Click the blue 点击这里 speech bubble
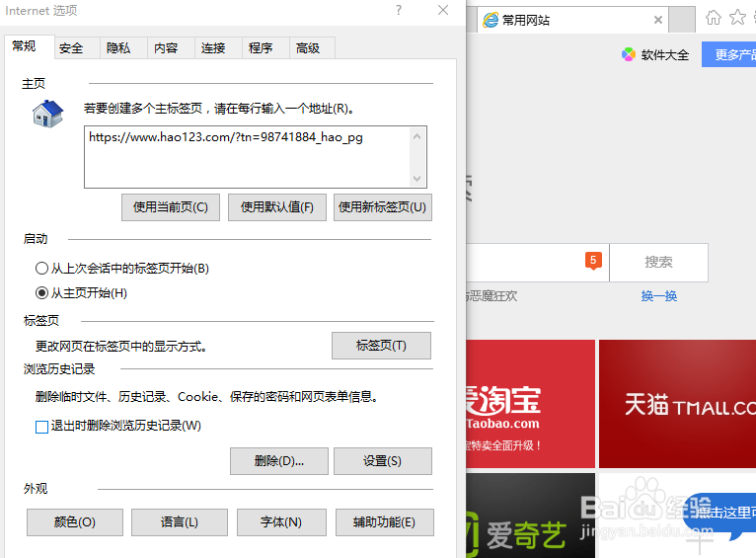This screenshot has height=558, width=756. click(720, 515)
